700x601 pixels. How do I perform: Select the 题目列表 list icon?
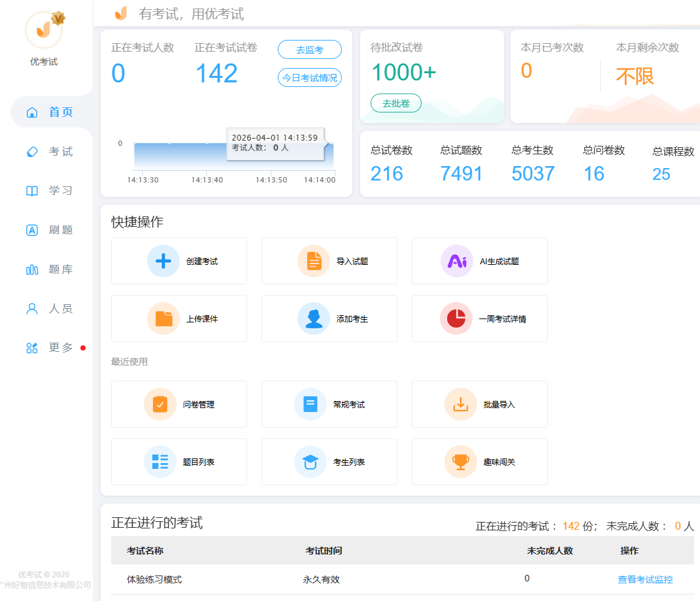click(159, 461)
